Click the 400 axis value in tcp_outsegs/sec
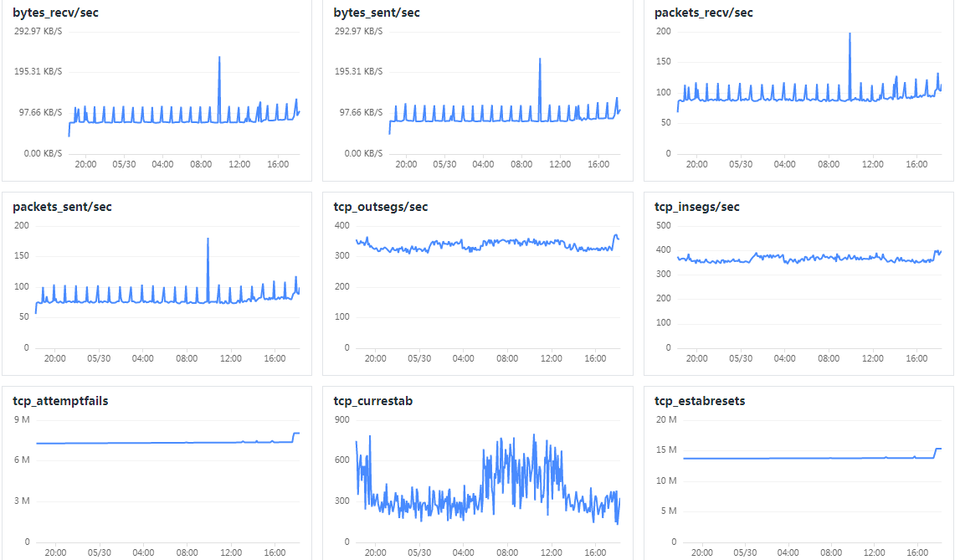 [x=342, y=226]
